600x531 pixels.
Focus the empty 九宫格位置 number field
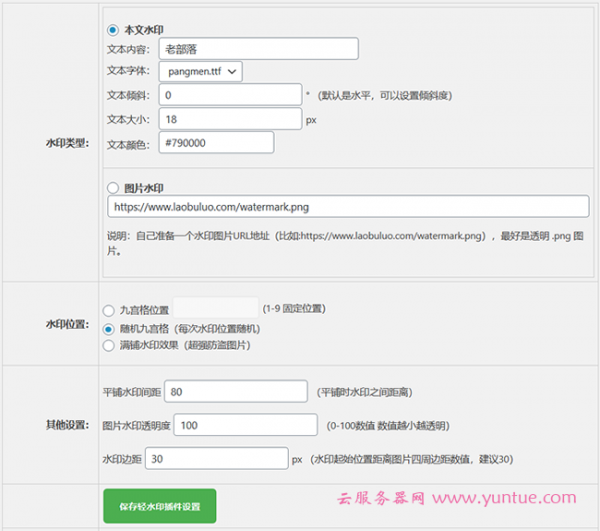216,308
